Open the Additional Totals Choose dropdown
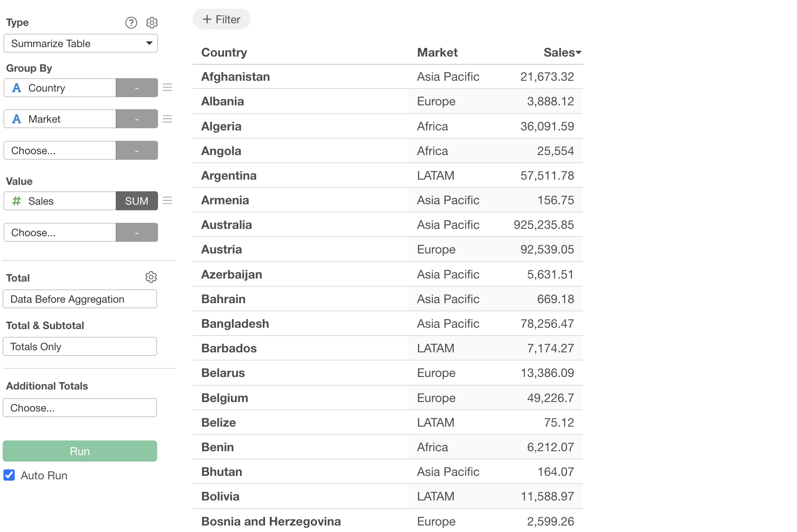Screen dimensions: 797x532 point(80,408)
